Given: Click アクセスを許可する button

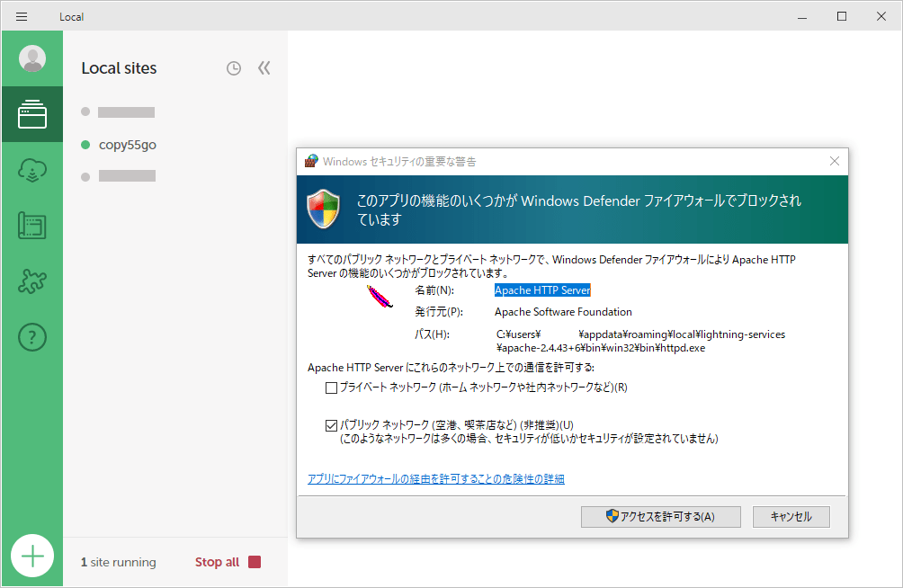Looking at the screenshot, I should 660,516.
